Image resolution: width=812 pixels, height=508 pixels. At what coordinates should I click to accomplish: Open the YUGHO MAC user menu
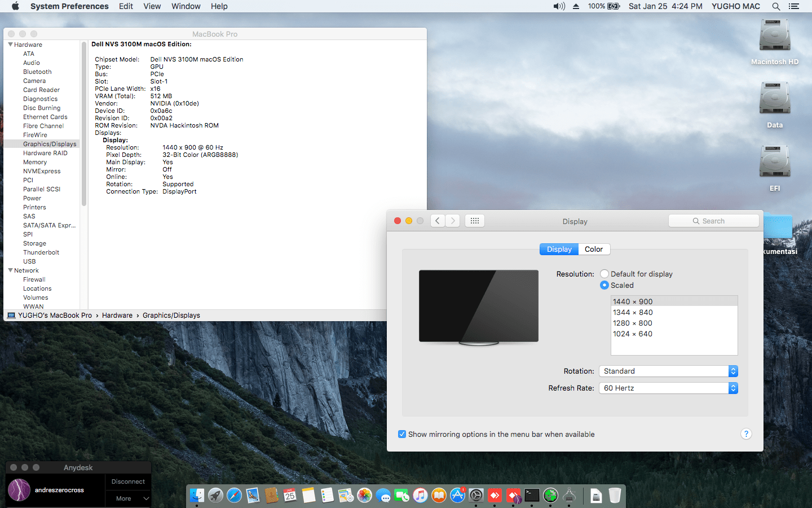tap(736, 6)
